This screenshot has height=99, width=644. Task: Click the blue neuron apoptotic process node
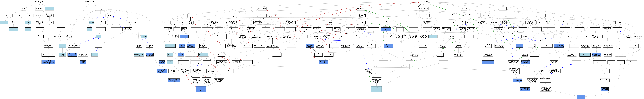310,46
